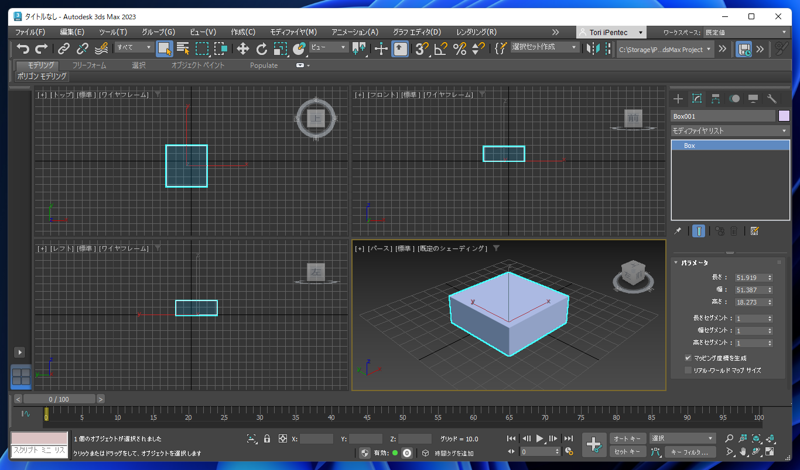Choose the Rectangular Selection Region tool
This screenshot has height=470, width=800.
[x=202, y=48]
